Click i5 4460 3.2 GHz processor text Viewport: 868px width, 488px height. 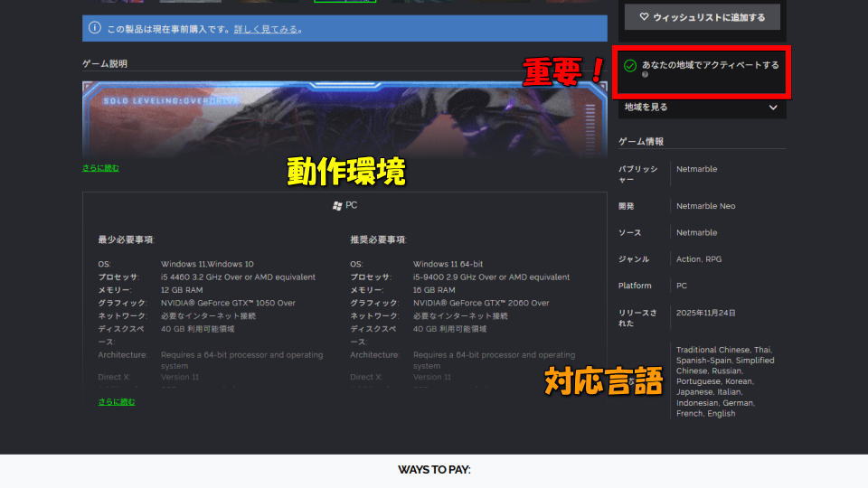[238, 277]
